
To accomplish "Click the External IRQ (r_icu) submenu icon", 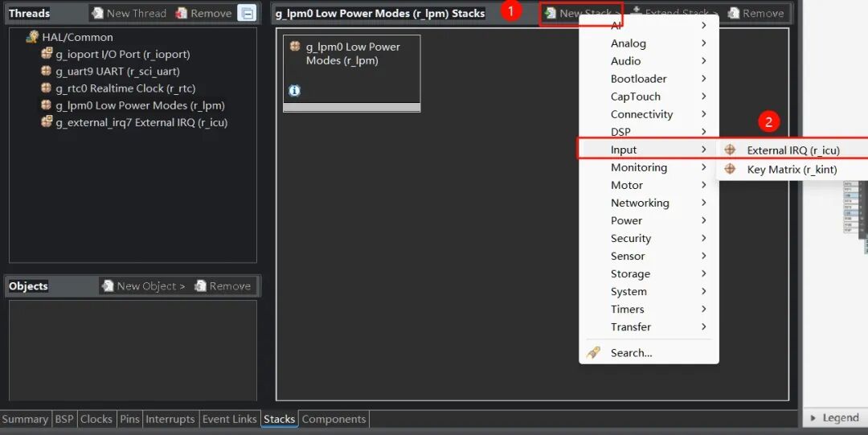I will coord(730,150).
